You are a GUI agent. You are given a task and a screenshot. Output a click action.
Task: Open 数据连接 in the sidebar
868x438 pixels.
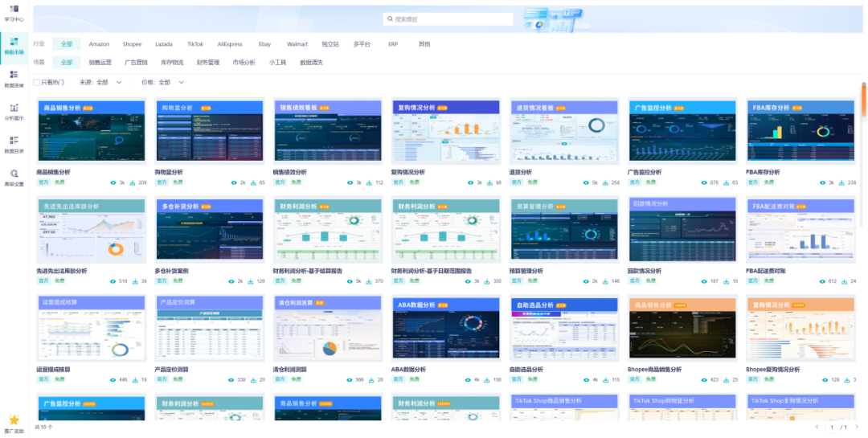tap(14, 80)
